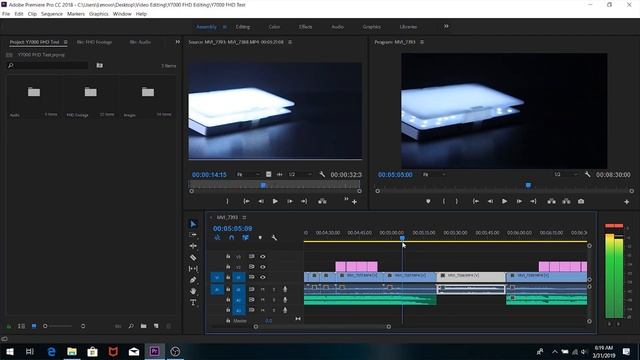Go to Out point in Source monitor

click(304, 201)
